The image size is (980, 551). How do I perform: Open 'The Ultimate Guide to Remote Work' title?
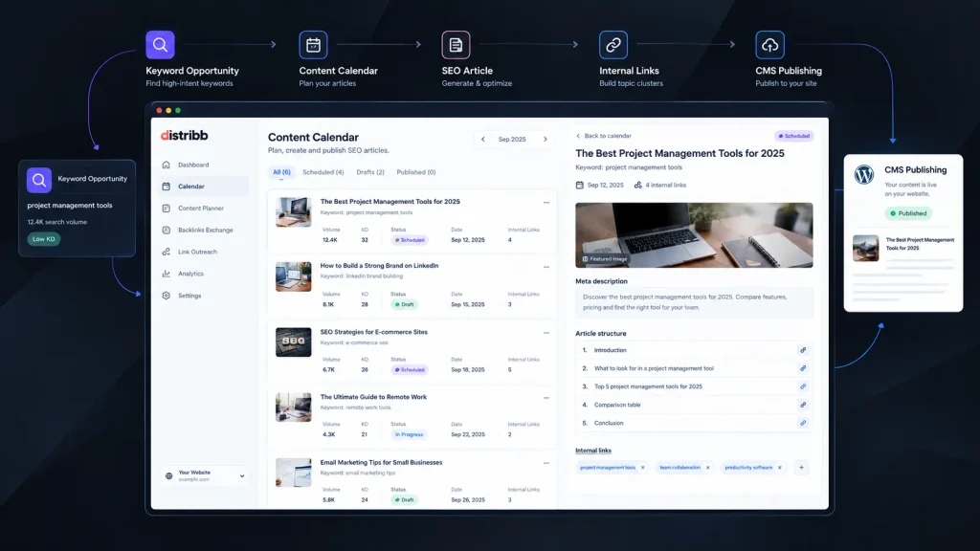pos(373,397)
